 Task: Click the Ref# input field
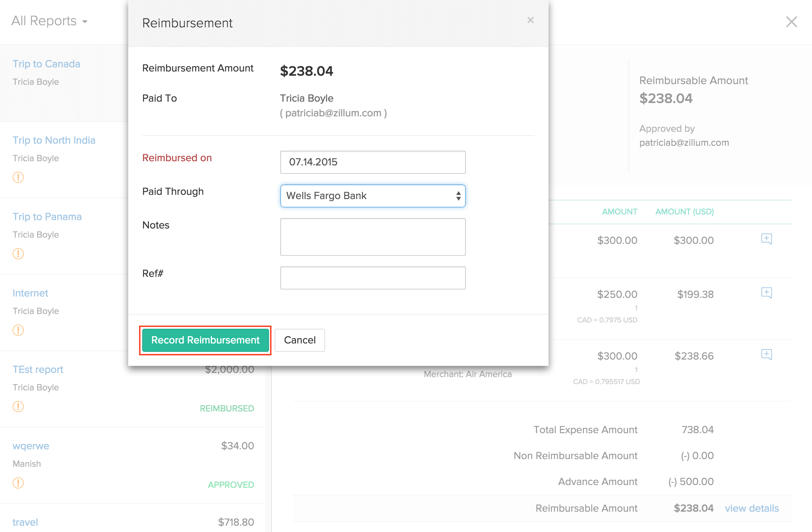coord(372,278)
